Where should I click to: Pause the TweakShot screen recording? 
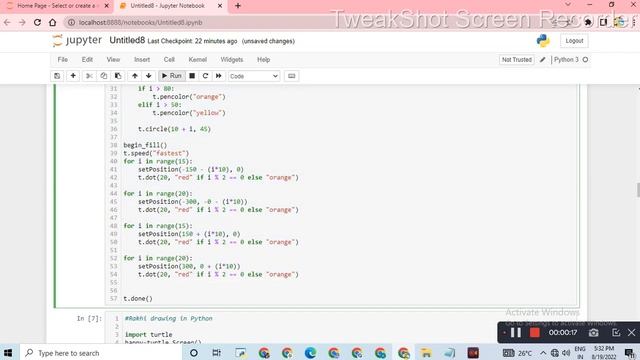coord(516,333)
